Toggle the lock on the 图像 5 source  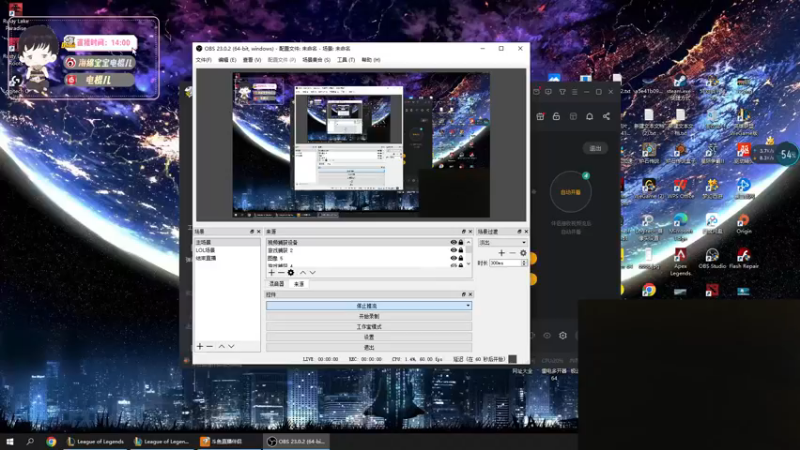tap(461, 258)
